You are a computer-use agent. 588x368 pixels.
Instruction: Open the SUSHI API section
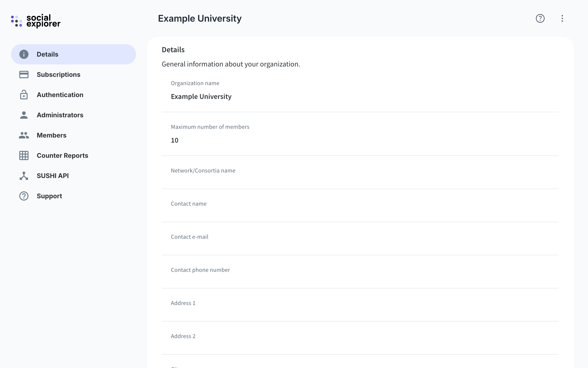73,176
